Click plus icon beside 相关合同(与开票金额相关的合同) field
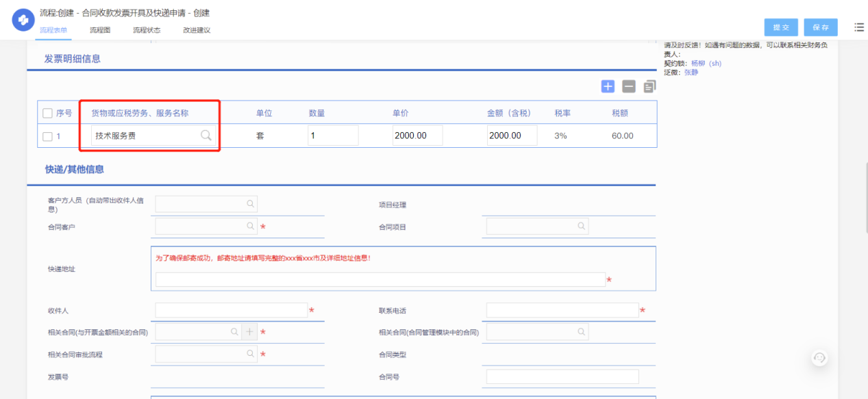Image resolution: width=868 pixels, height=399 pixels. (249, 332)
